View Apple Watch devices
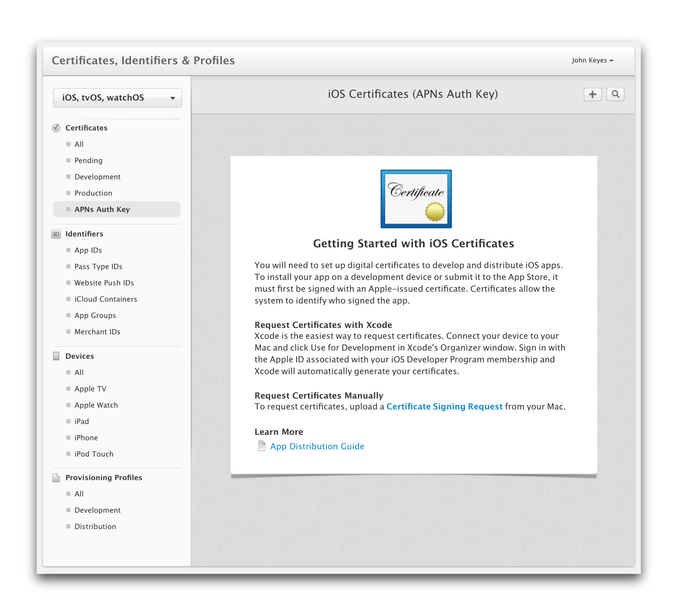 click(96, 405)
